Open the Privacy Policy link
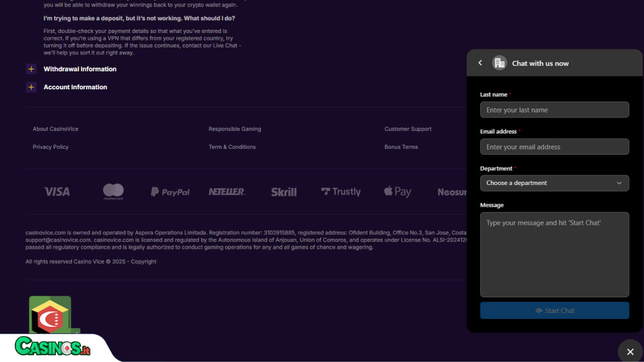644x362 pixels. coord(51,147)
